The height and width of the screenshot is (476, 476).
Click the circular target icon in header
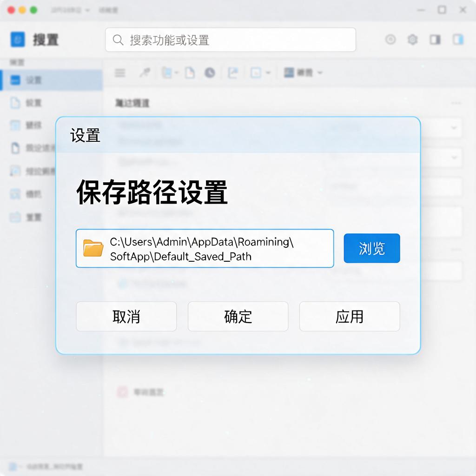click(x=390, y=40)
